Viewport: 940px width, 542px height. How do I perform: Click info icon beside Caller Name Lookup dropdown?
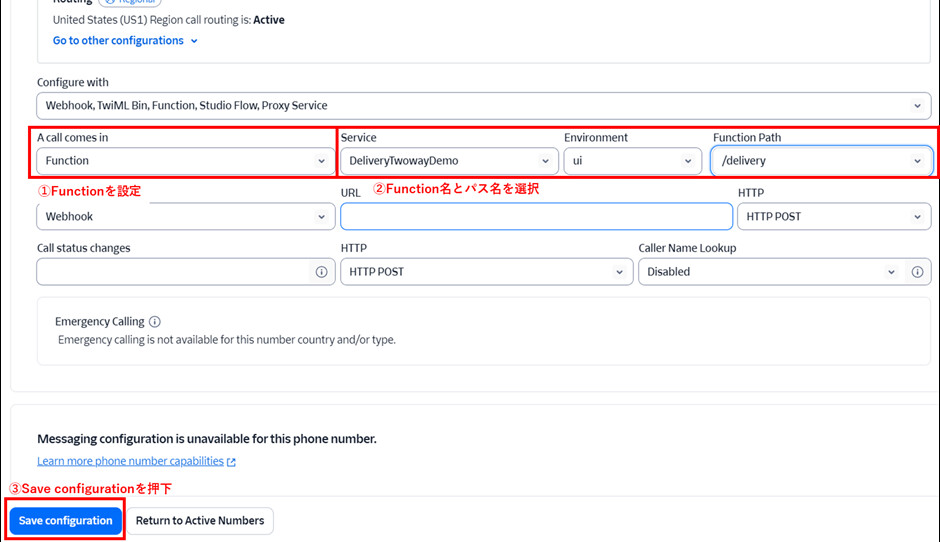click(x=916, y=272)
